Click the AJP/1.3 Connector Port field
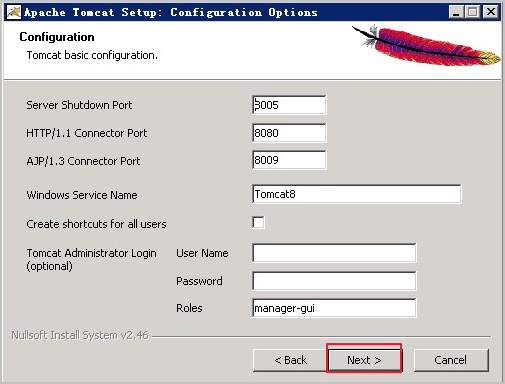Screen dimensions: 505x384 tap(289, 160)
